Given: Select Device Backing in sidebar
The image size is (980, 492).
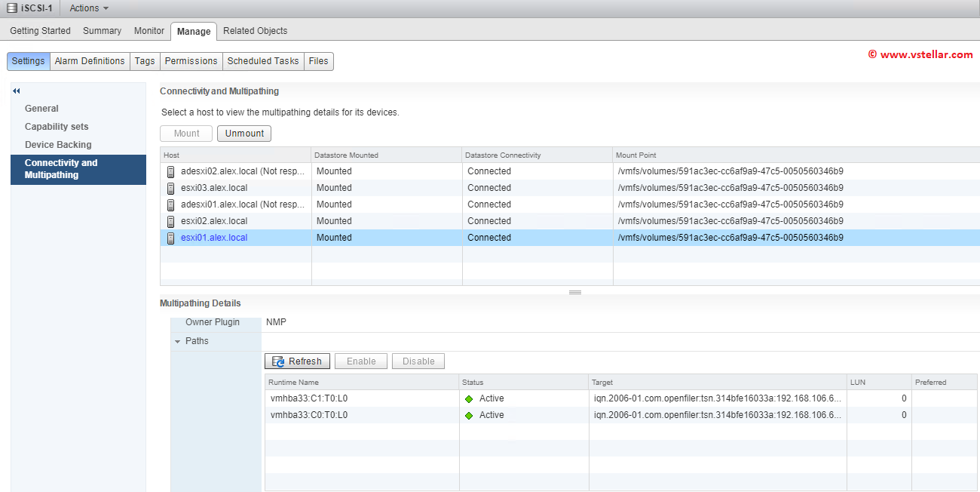Looking at the screenshot, I should pyautogui.click(x=58, y=145).
